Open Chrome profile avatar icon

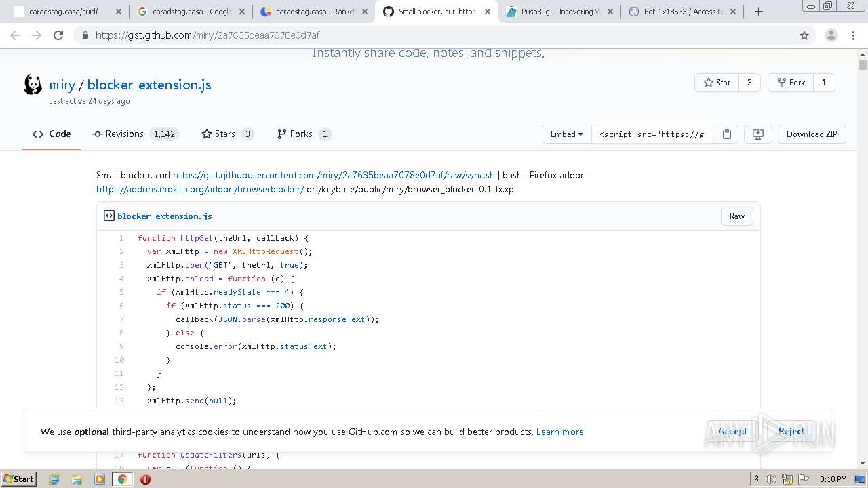click(x=831, y=35)
